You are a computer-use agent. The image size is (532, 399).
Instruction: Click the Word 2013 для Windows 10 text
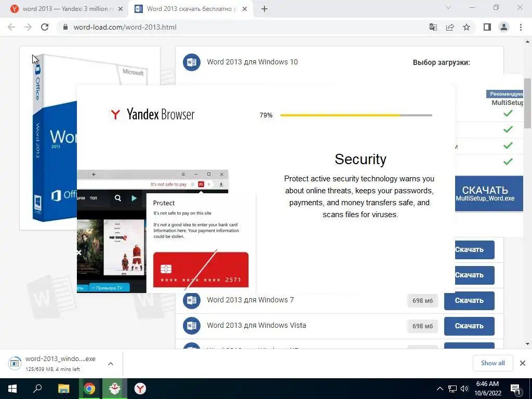point(252,62)
